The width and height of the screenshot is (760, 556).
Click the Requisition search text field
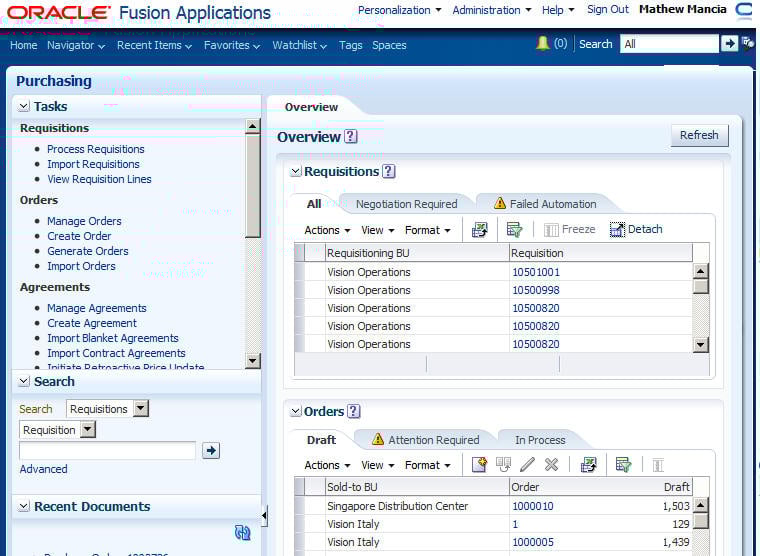(x=108, y=450)
